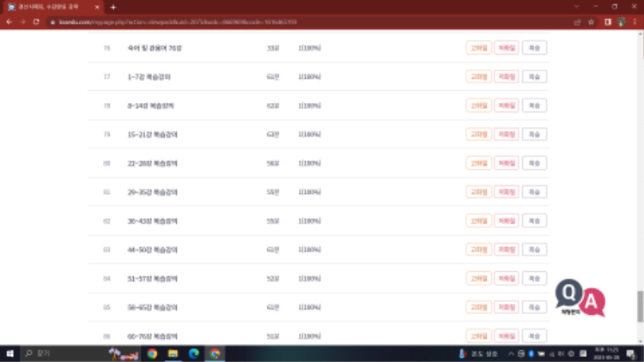Open Microsoft Edge from taskbar

(x=194, y=353)
